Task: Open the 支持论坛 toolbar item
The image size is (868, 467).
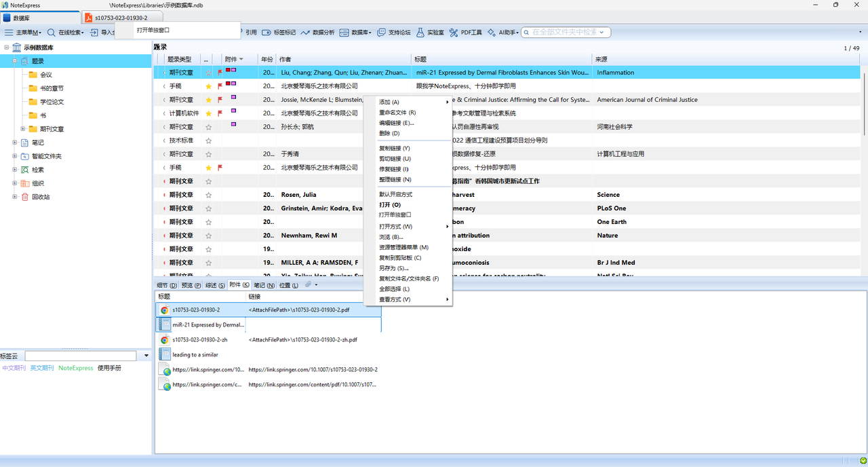Action: click(394, 33)
